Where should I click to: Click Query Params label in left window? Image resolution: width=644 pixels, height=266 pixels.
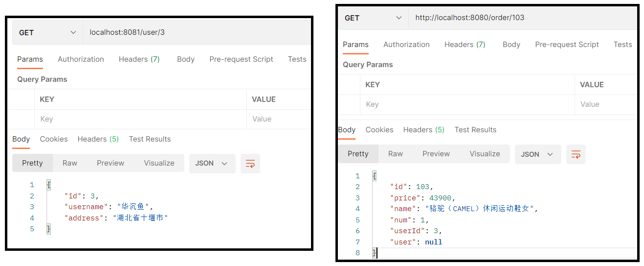(x=42, y=79)
